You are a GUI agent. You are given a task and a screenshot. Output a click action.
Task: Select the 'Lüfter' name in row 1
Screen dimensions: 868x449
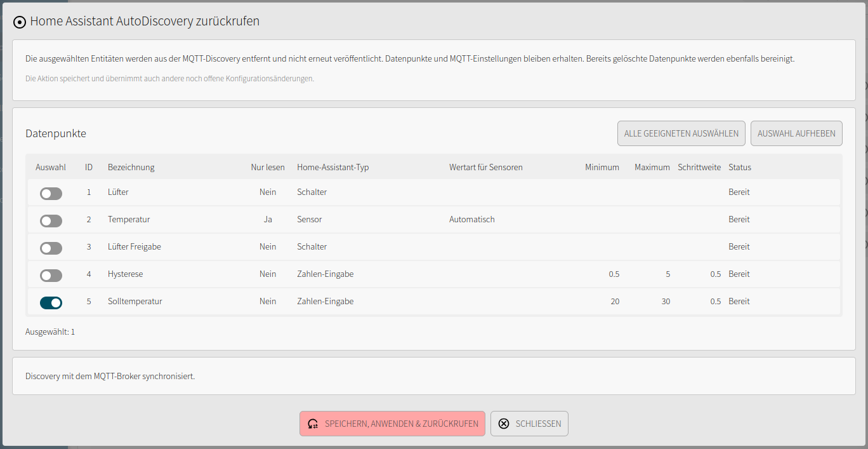118,192
